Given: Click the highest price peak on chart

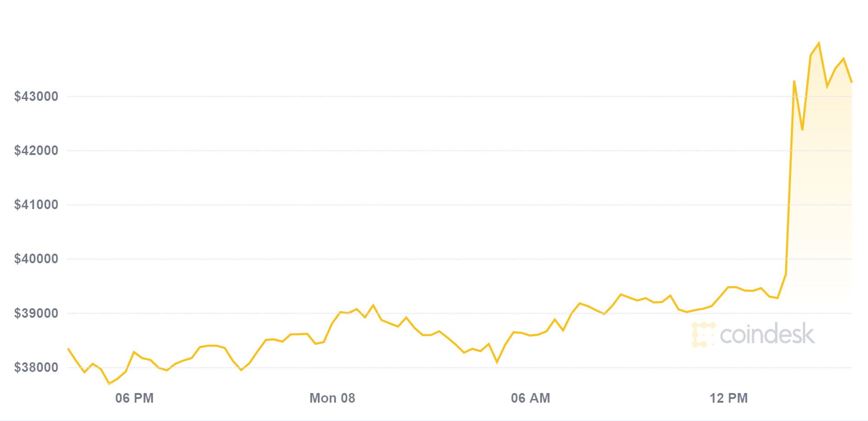Looking at the screenshot, I should pos(819,43).
